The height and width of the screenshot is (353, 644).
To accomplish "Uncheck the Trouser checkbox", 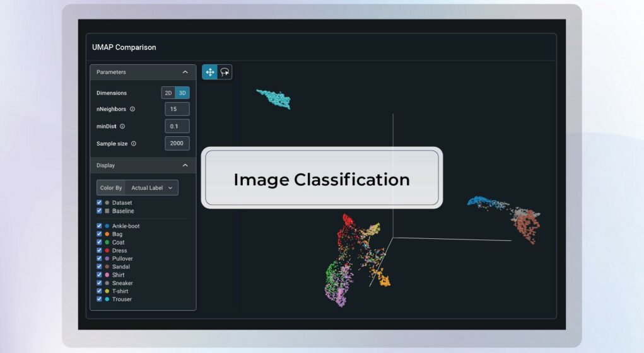I will coord(99,299).
